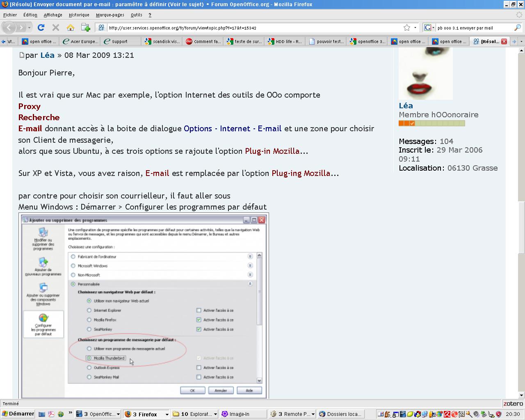Screen dimensions: 525x420
Task: Switch to the Image-In taskbar window
Action: tap(243, 414)
